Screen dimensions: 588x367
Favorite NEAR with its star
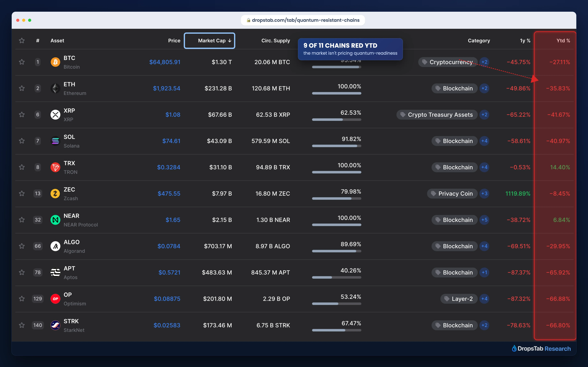click(22, 220)
